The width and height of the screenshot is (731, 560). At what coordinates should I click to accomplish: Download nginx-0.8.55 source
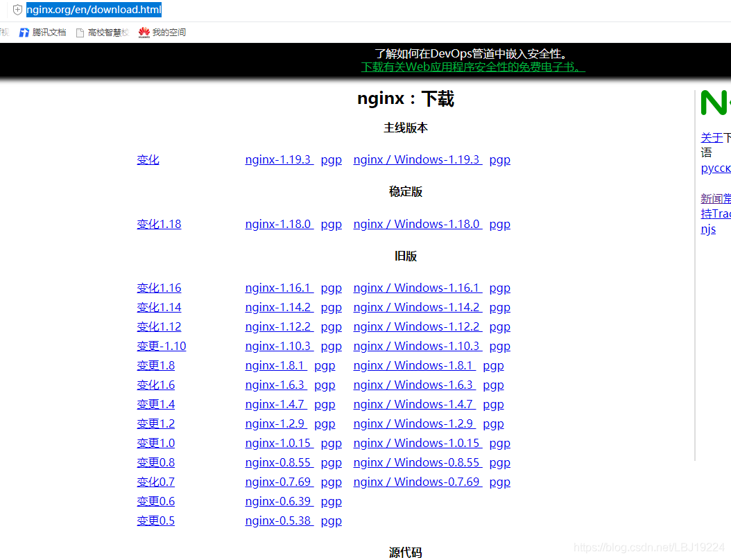(279, 463)
